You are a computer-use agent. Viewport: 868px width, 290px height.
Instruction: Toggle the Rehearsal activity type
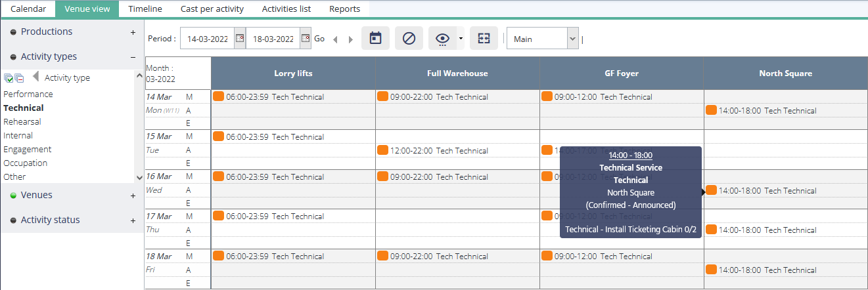coord(22,121)
